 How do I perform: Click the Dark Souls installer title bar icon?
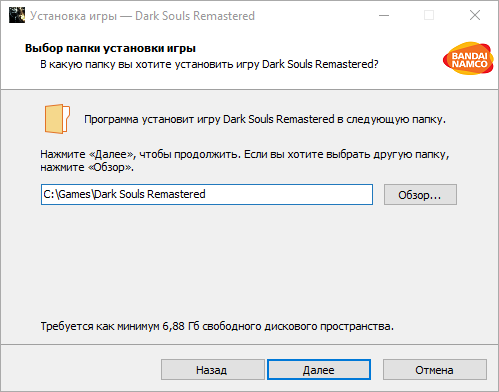(x=17, y=15)
